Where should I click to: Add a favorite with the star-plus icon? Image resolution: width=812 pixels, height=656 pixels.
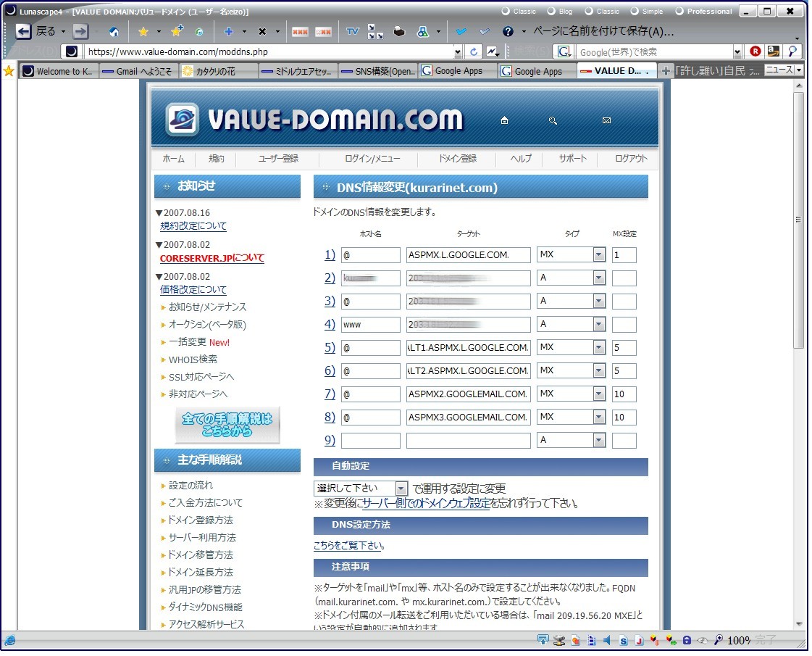177,32
